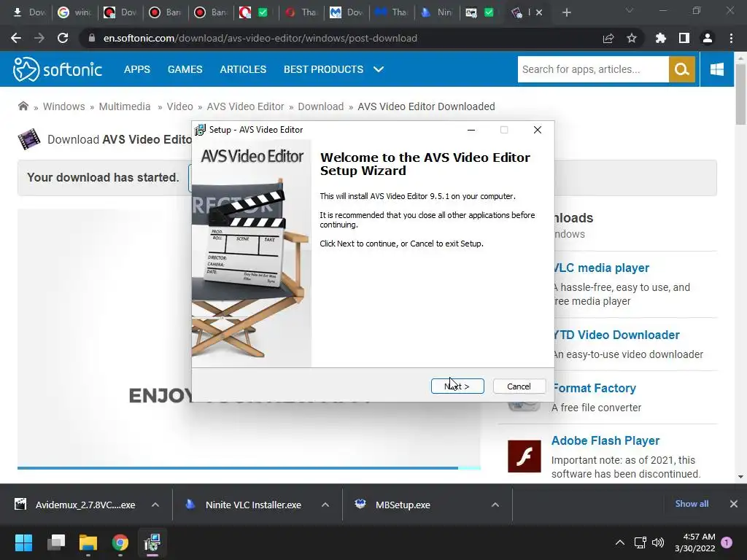Click Adobe Flash Player icon thumbnail
The image size is (747, 560).
tap(524, 456)
